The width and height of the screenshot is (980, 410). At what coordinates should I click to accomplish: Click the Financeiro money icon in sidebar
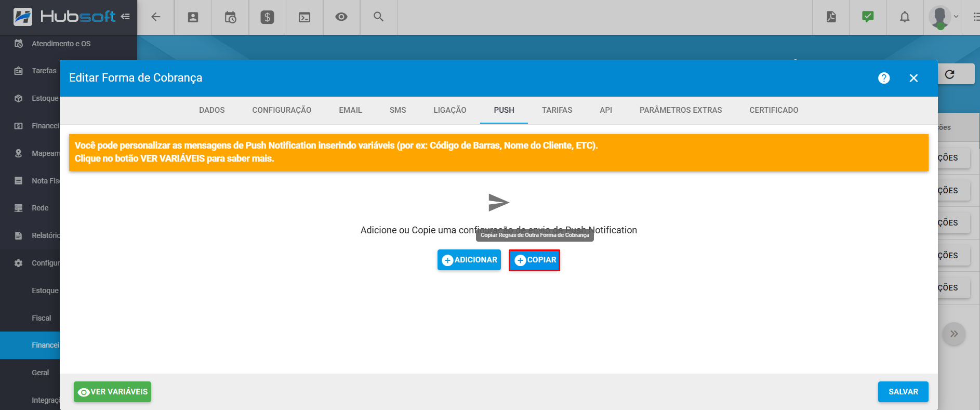[19, 126]
